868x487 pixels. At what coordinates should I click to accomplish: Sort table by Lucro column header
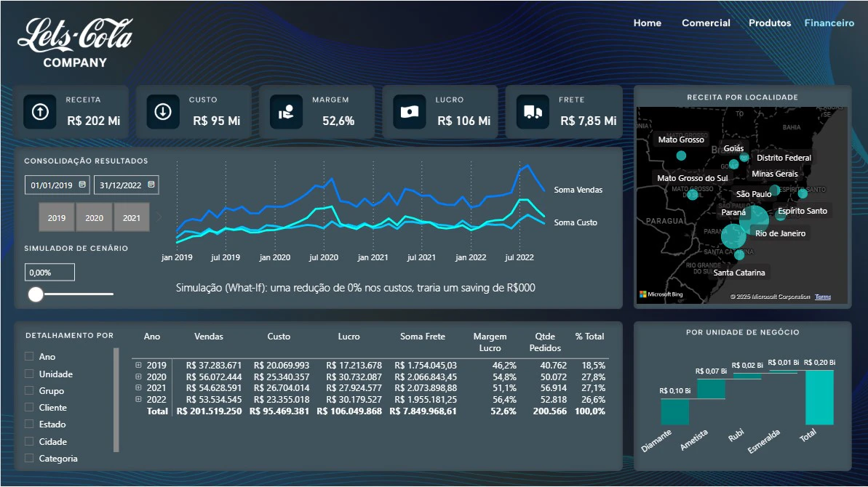click(x=349, y=336)
